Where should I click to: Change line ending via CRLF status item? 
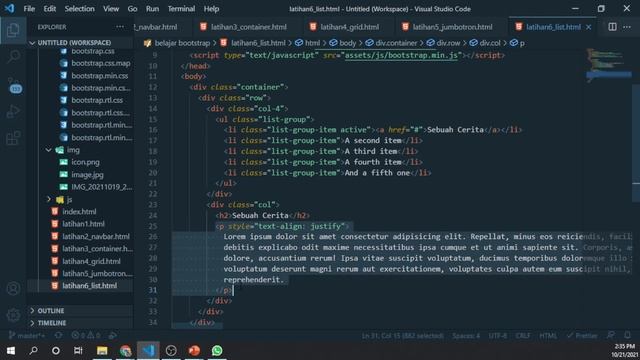pyautogui.click(x=523, y=336)
